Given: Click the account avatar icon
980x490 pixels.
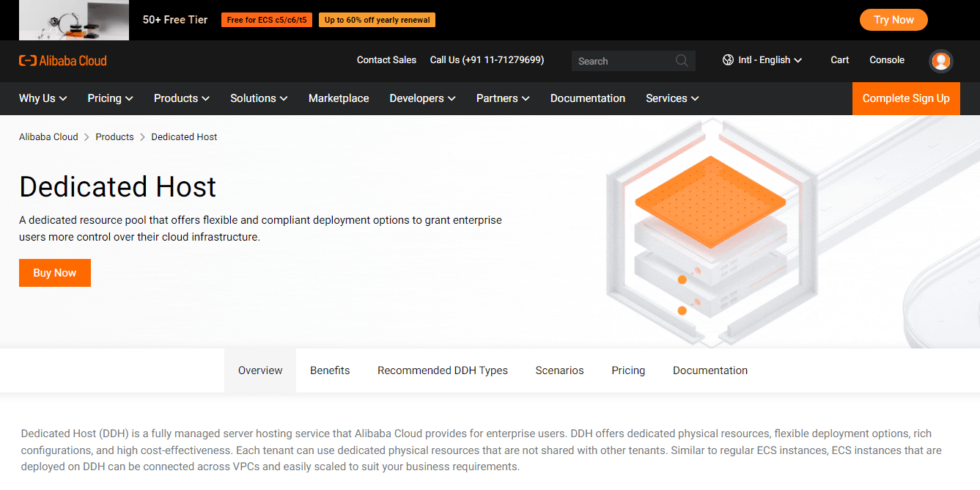Looking at the screenshot, I should 940,61.
